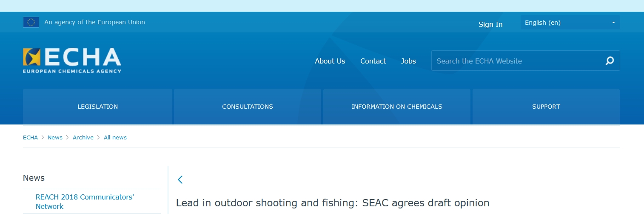
Task: Click the All news breadcrumb
Action: click(x=115, y=137)
